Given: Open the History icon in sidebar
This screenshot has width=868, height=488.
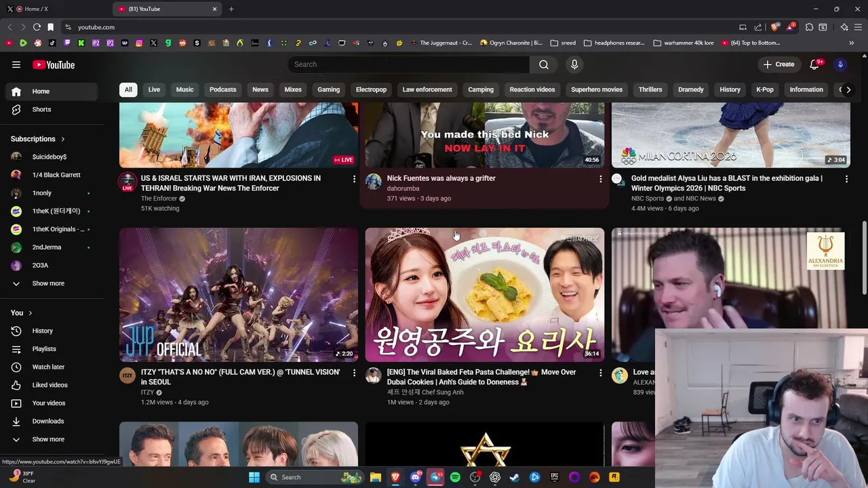Looking at the screenshot, I should pos(16,331).
